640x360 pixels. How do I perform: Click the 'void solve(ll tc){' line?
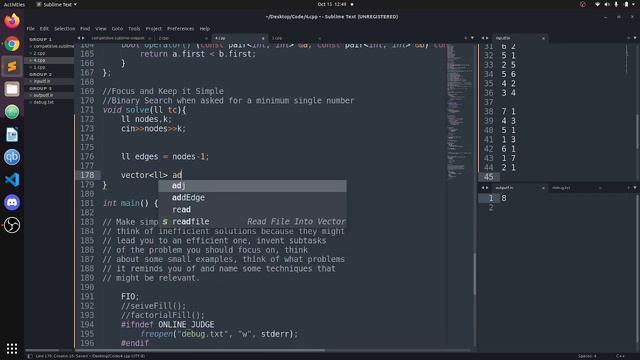coord(144,110)
